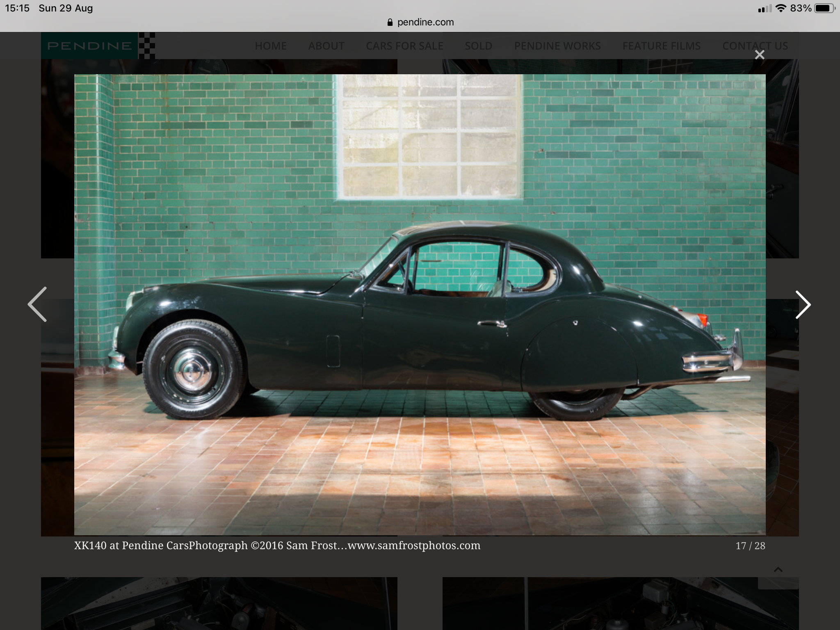Tap the padlock icon in the address bar
Screen dimensions: 840x630
390,22
